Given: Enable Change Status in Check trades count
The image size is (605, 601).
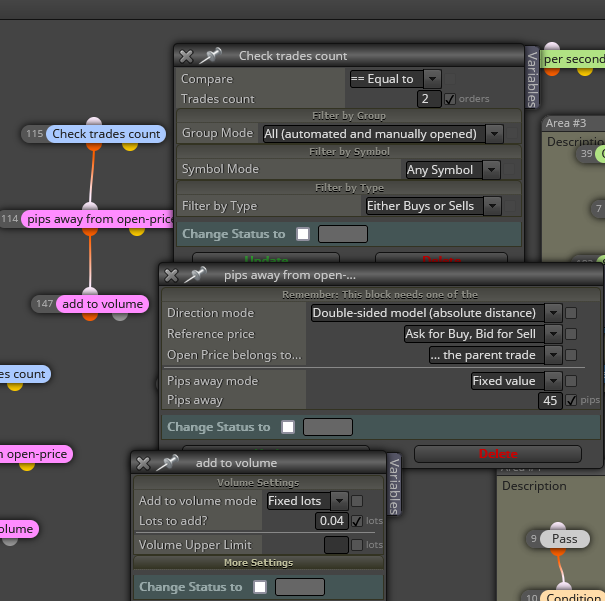Looking at the screenshot, I should (303, 234).
